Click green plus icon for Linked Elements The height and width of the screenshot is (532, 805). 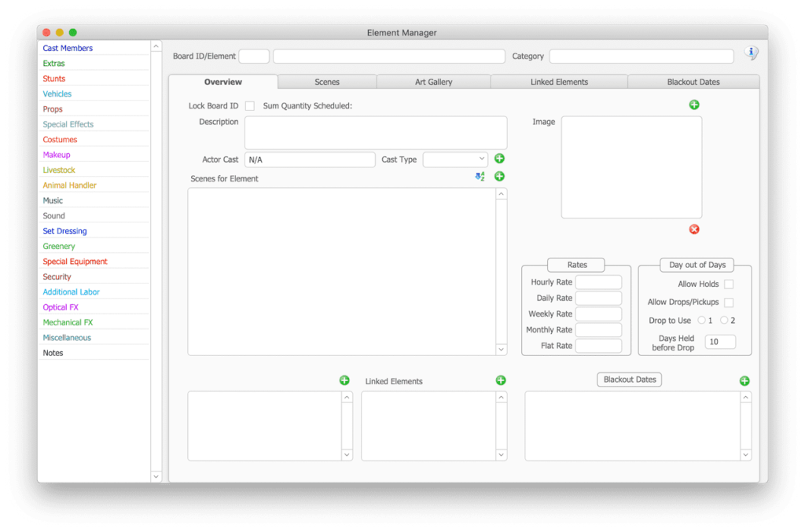point(501,380)
